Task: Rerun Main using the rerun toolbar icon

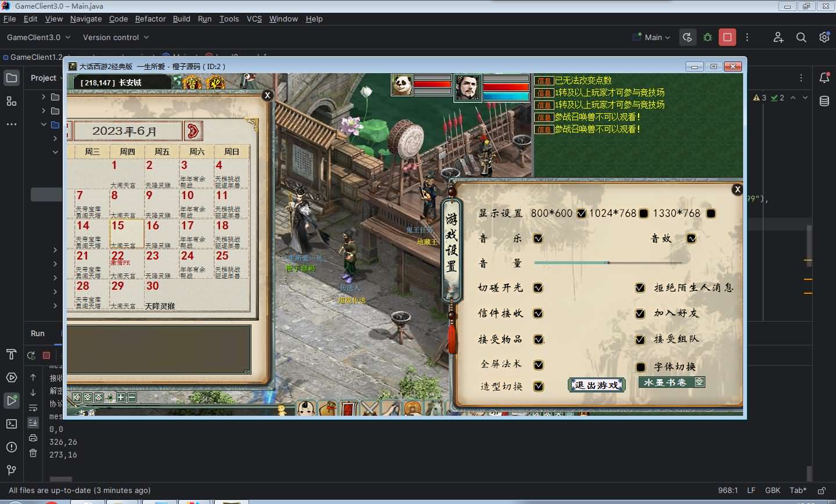Action: coord(687,37)
